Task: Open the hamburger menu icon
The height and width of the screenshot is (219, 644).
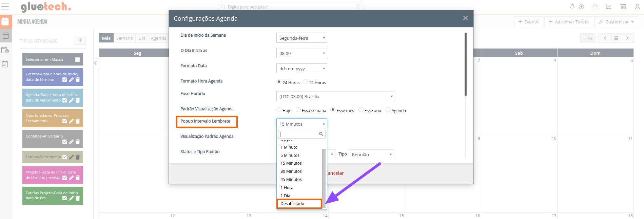Action: (5, 7)
